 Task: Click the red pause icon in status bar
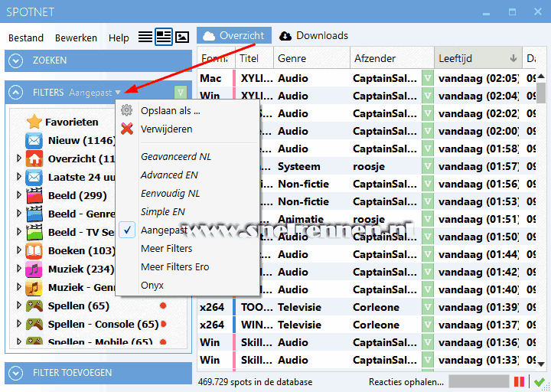pyautogui.click(x=519, y=381)
